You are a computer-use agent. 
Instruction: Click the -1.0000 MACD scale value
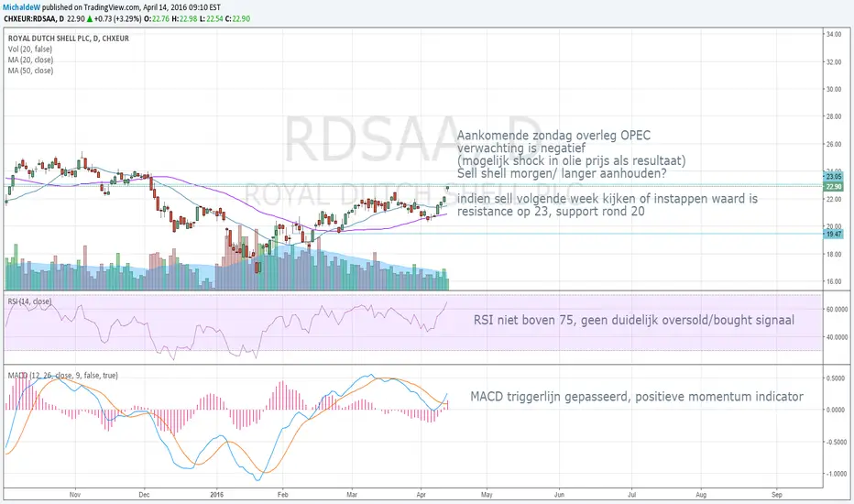click(x=836, y=474)
